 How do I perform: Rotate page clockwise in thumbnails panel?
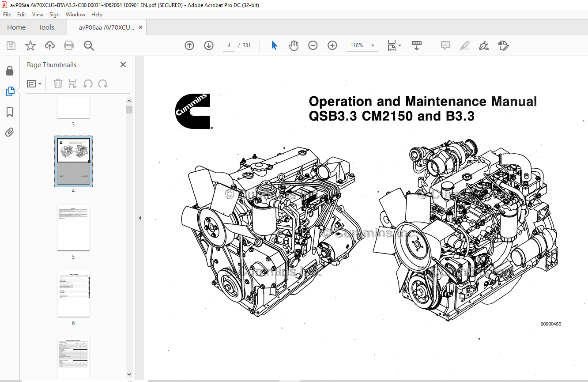pos(103,83)
